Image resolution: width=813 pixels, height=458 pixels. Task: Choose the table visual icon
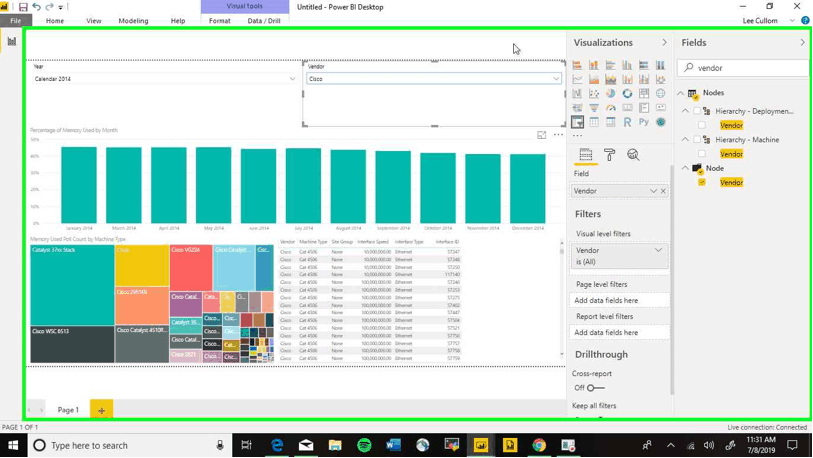(594, 122)
